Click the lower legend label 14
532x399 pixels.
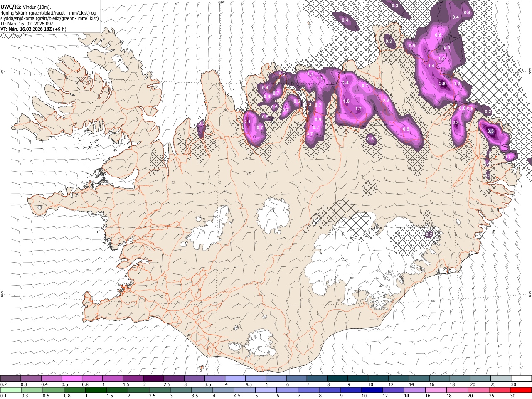pyautogui.click(x=408, y=396)
